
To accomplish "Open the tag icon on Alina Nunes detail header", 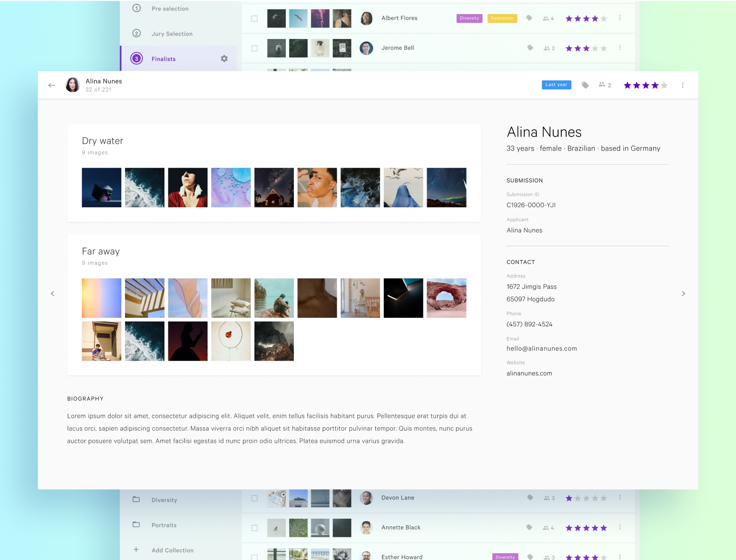I will 585,85.
